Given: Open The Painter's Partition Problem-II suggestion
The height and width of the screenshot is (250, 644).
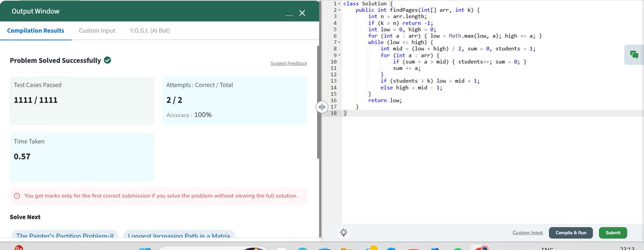Looking at the screenshot, I should 64,235.
